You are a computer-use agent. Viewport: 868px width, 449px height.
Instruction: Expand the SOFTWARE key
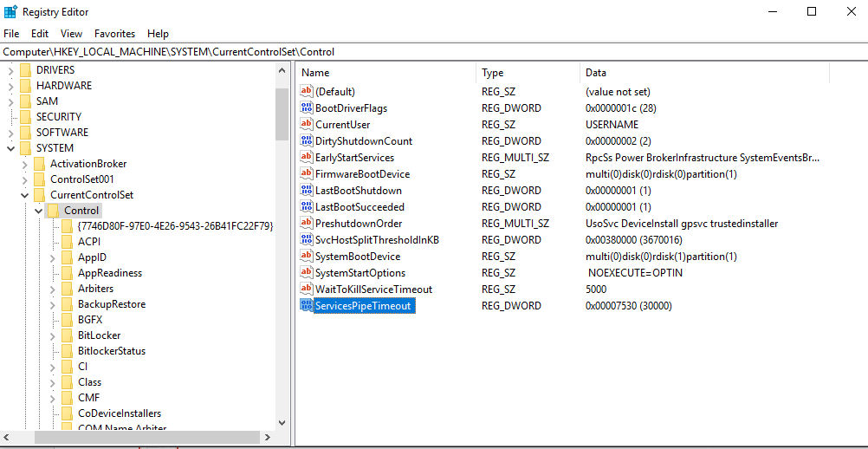tap(10, 133)
